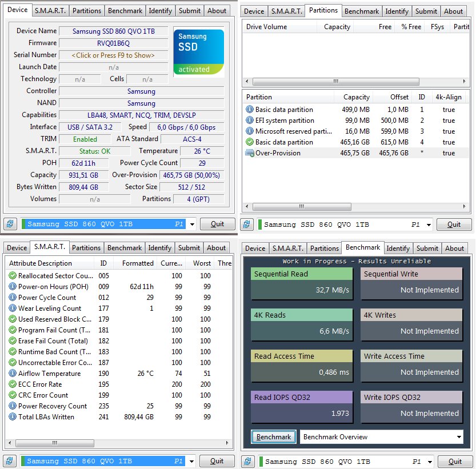Click the Samsung SSD activated logo
The height and width of the screenshot is (469, 476).
coord(199,52)
